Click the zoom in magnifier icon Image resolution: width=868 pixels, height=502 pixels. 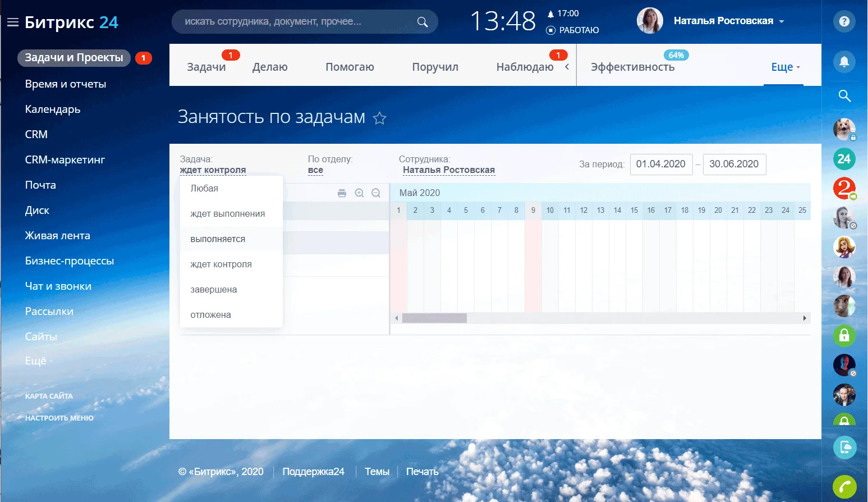(359, 193)
